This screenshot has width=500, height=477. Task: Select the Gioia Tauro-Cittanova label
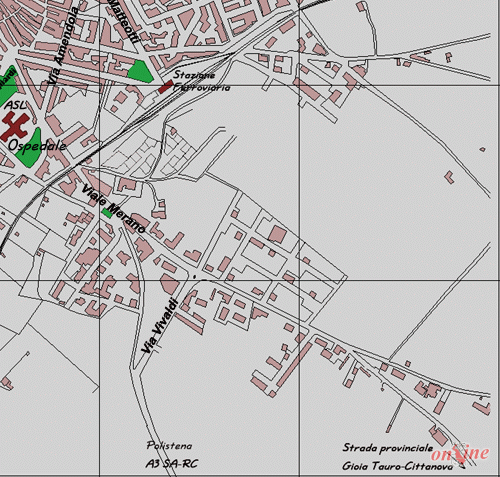click(x=397, y=466)
